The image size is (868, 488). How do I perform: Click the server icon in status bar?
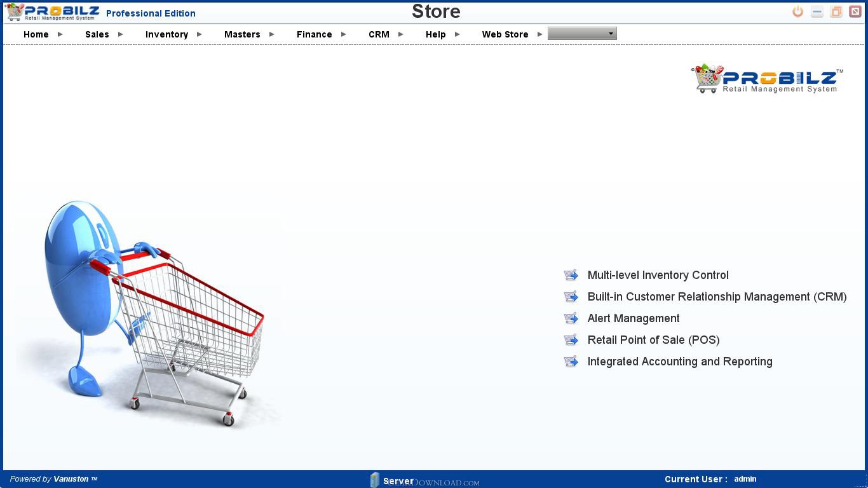375,480
